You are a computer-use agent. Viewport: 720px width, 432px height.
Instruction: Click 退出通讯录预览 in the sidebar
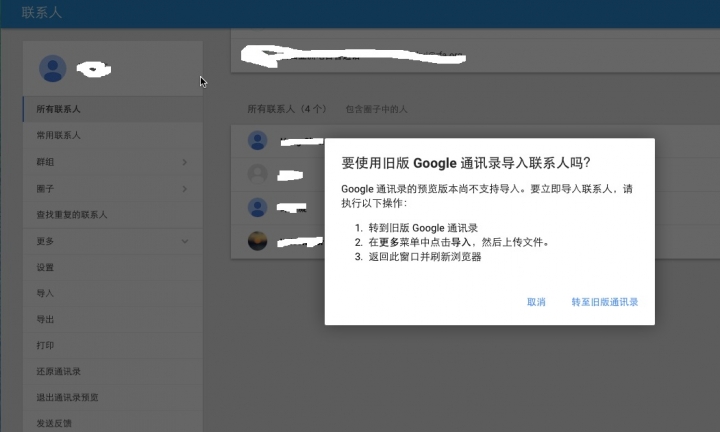113,398
